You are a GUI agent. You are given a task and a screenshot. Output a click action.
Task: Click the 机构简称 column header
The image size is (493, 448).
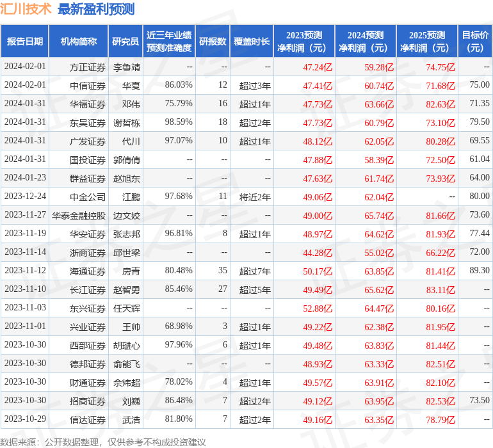tap(79, 42)
